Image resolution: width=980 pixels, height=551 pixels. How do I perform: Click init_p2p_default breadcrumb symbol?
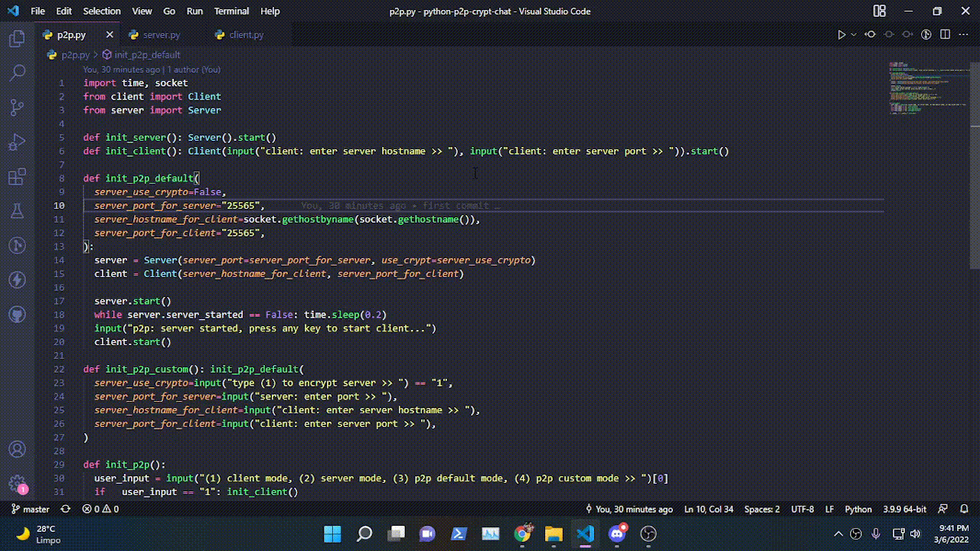pos(147,55)
